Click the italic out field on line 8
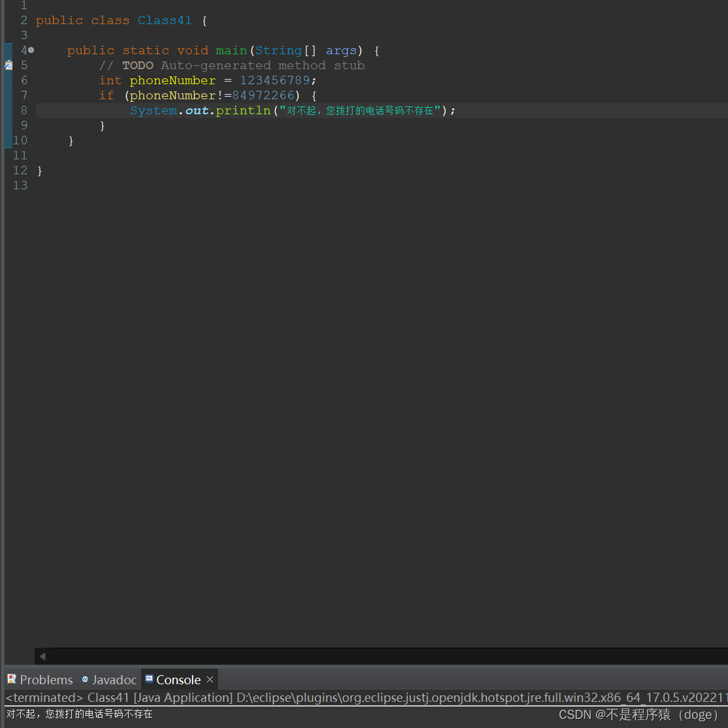Image resolution: width=728 pixels, height=728 pixels. click(197, 110)
